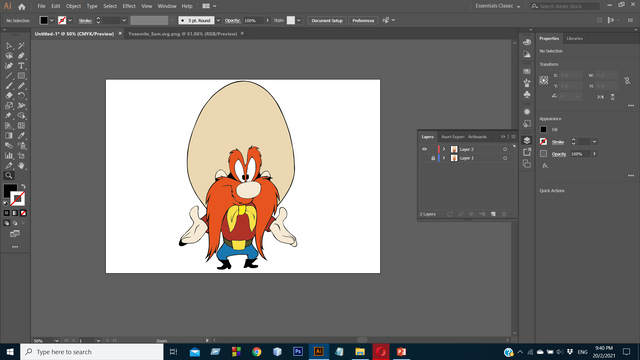This screenshot has height=360, width=640.
Task: Select the Zoom magnifier tool
Action: tap(9, 176)
